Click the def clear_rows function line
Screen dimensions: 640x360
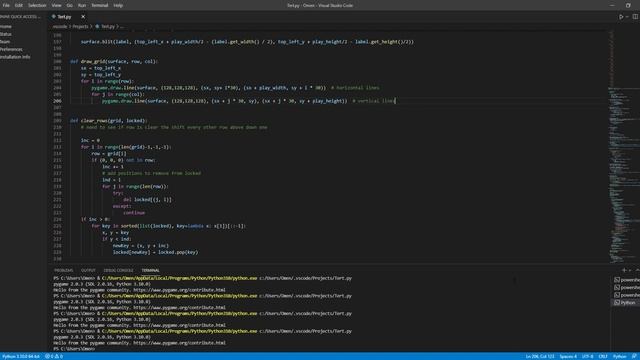pos(109,121)
